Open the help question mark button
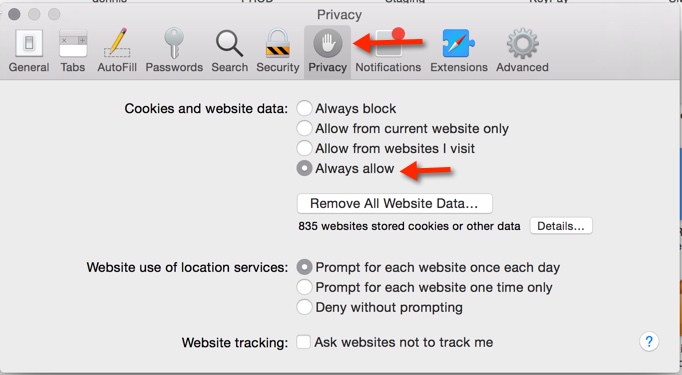682x375 pixels. (649, 342)
